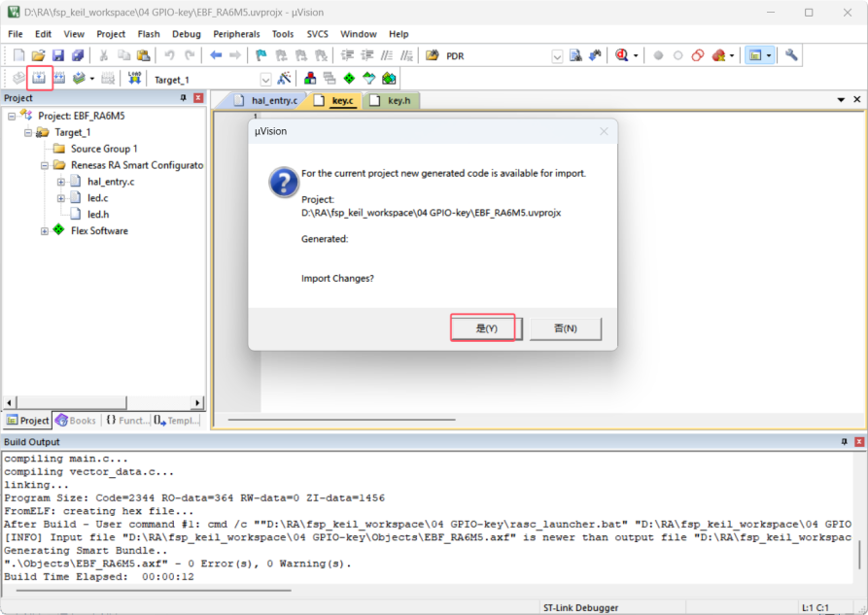Expand the led.c tree node
Viewport: 868px width, 615px height.
click(x=61, y=198)
